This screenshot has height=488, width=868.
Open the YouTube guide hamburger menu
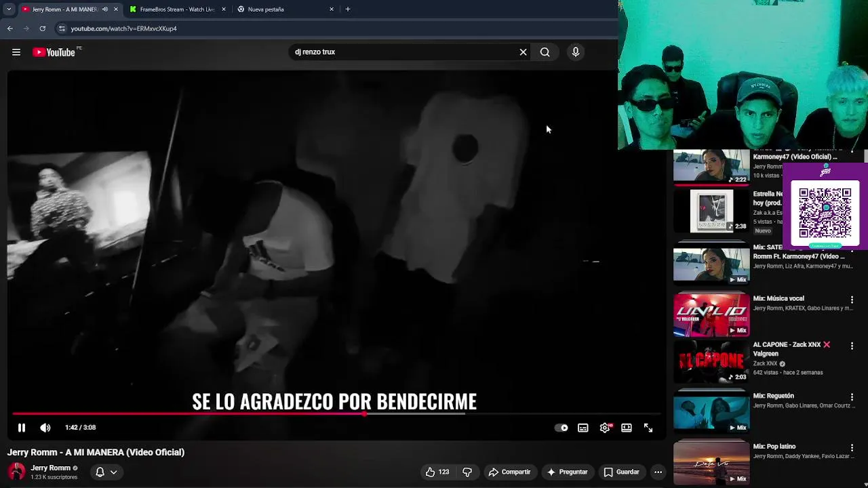tap(16, 52)
